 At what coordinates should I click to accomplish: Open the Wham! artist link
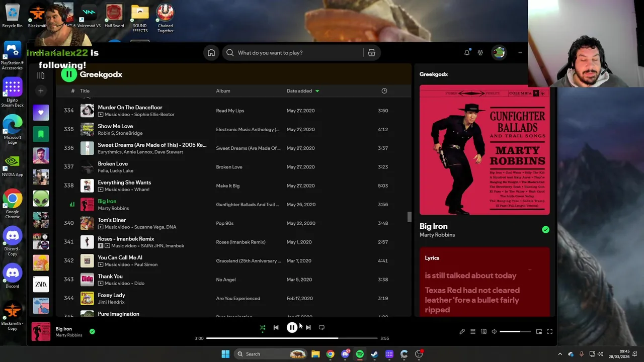tap(141, 190)
